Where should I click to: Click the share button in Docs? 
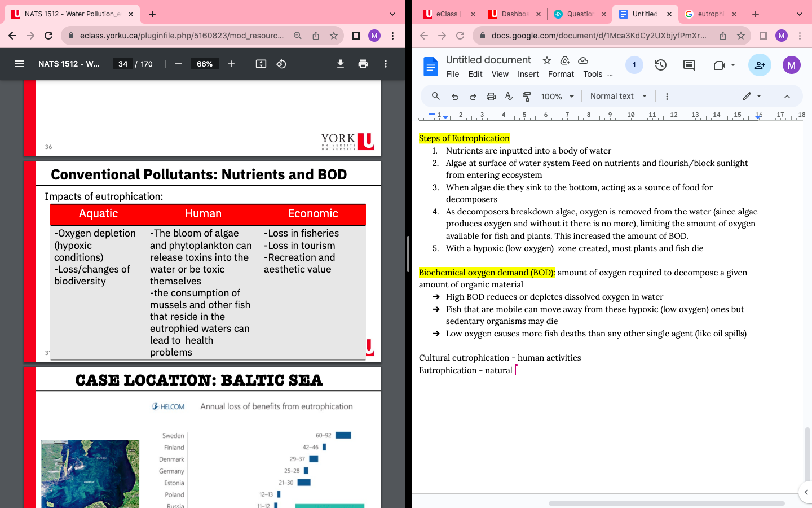point(760,65)
